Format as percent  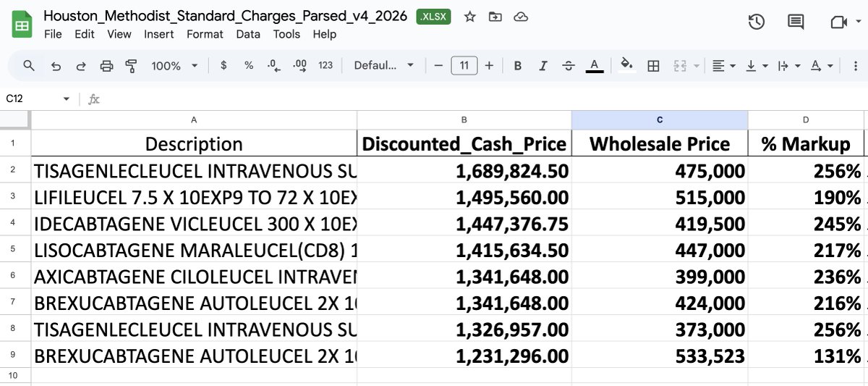tap(249, 65)
